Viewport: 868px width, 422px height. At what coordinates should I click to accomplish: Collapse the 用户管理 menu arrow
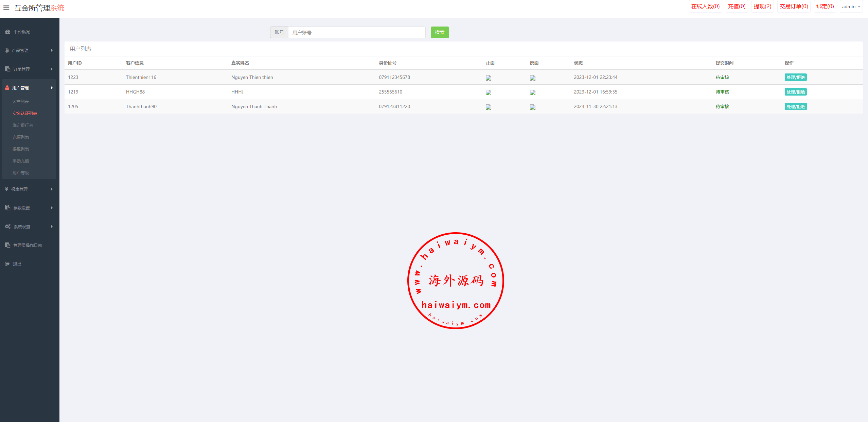52,88
